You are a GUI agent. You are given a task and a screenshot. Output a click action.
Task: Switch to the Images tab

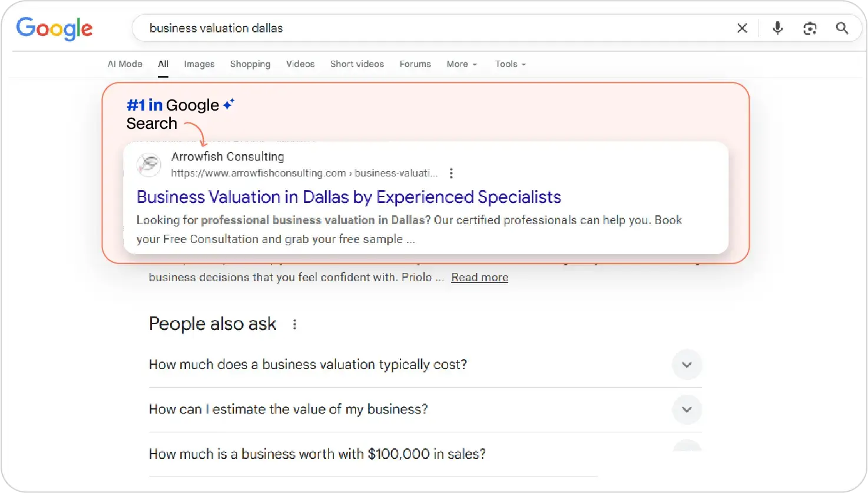pos(199,64)
